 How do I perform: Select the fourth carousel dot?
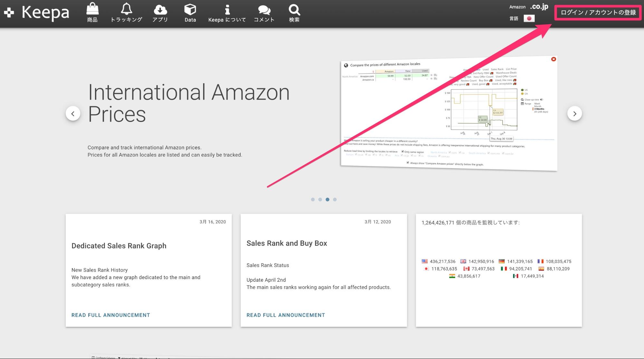[335, 199]
